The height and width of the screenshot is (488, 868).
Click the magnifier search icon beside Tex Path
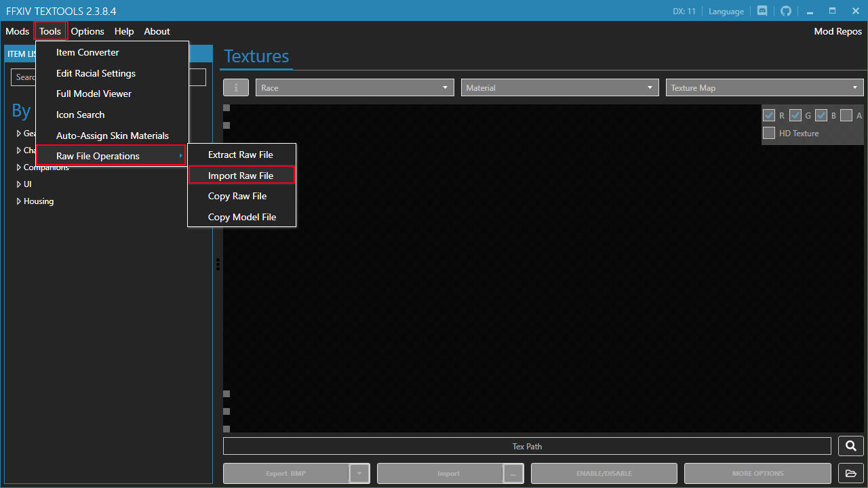(x=850, y=446)
